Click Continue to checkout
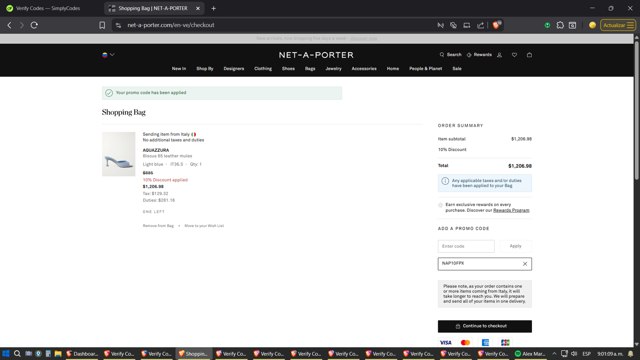Viewport: 640px width, 360px height. [x=484, y=326]
